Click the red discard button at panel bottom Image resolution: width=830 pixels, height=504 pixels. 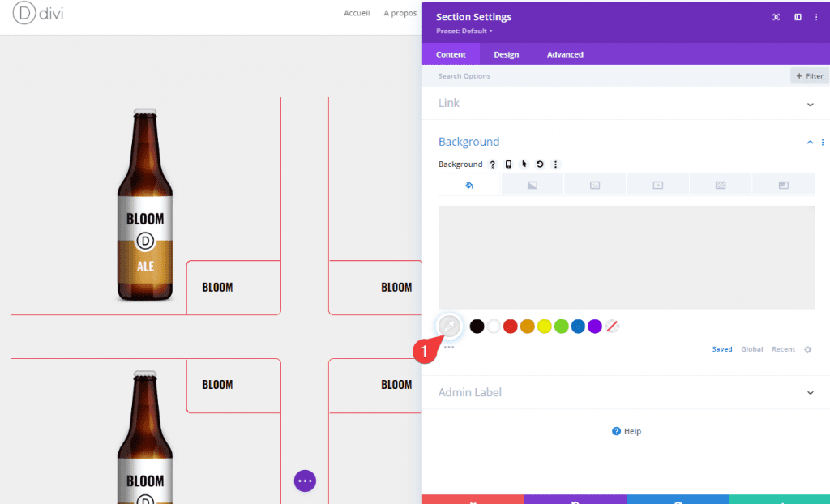tap(473, 500)
